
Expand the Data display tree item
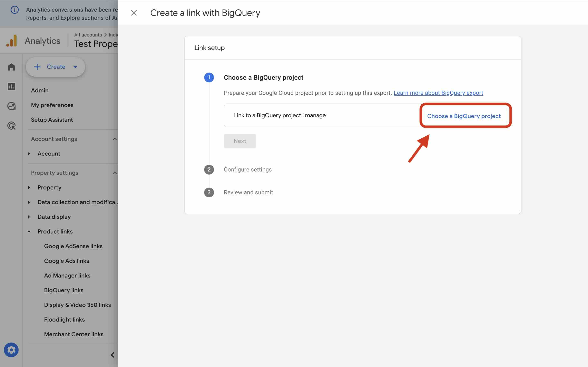pos(29,217)
